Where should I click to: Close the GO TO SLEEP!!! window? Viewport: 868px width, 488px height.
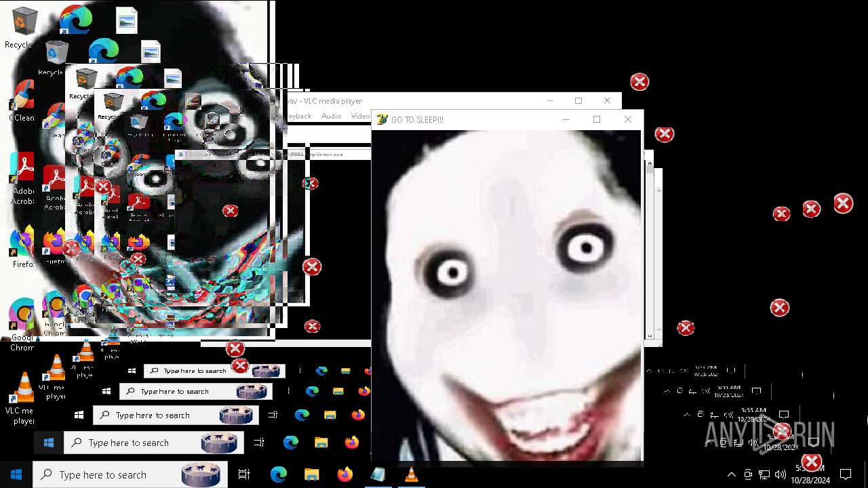pyautogui.click(x=628, y=119)
